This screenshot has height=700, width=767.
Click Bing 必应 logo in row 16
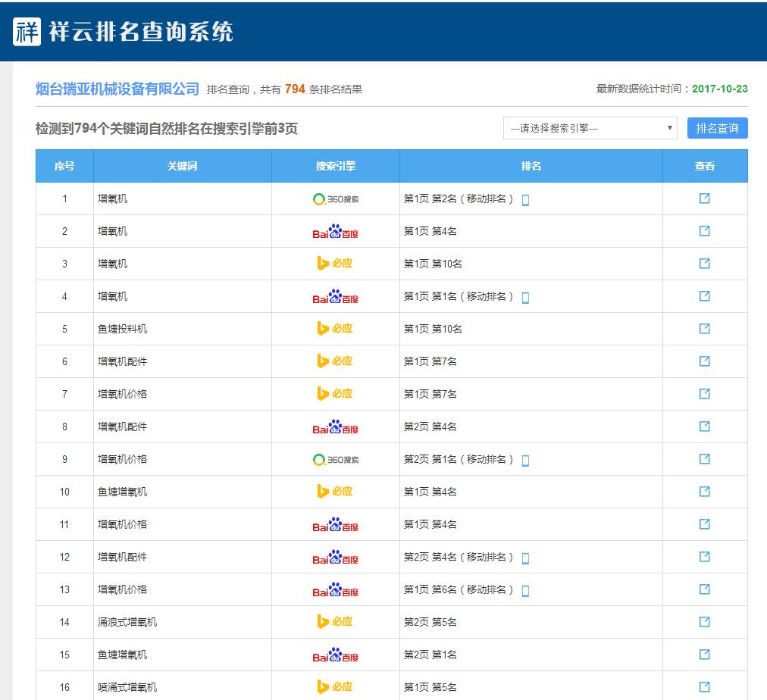tap(335, 687)
